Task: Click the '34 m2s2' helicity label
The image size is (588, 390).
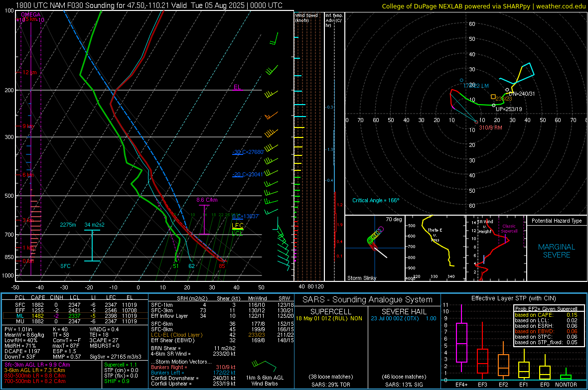Action: coord(94,225)
